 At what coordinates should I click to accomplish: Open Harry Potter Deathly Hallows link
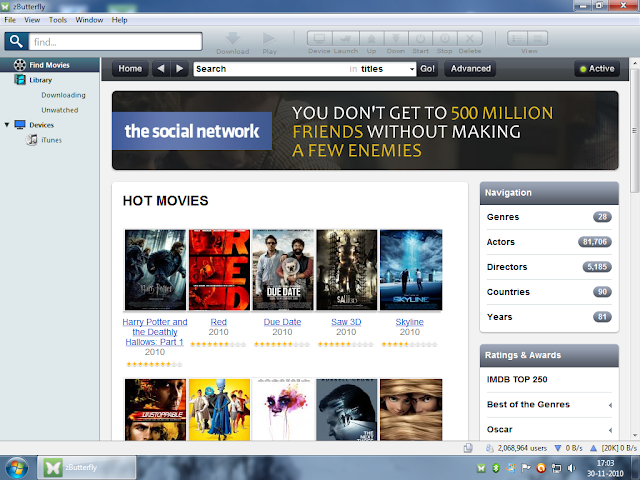click(x=155, y=332)
